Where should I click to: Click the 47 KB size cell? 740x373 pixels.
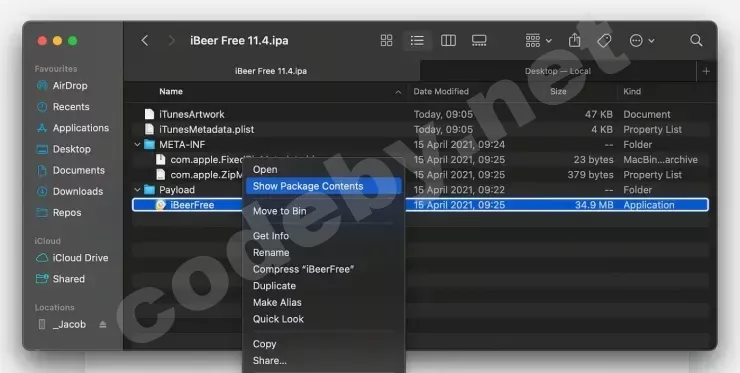tap(599, 114)
